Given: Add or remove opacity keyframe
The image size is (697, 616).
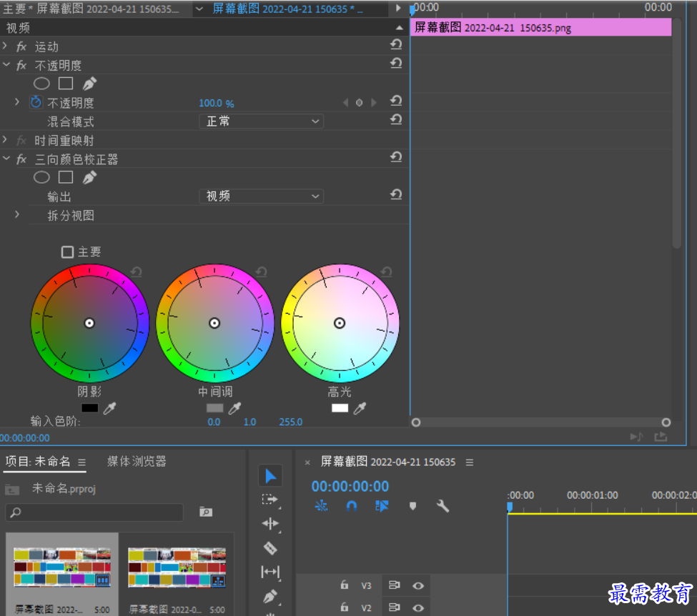Looking at the screenshot, I should (x=359, y=103).
